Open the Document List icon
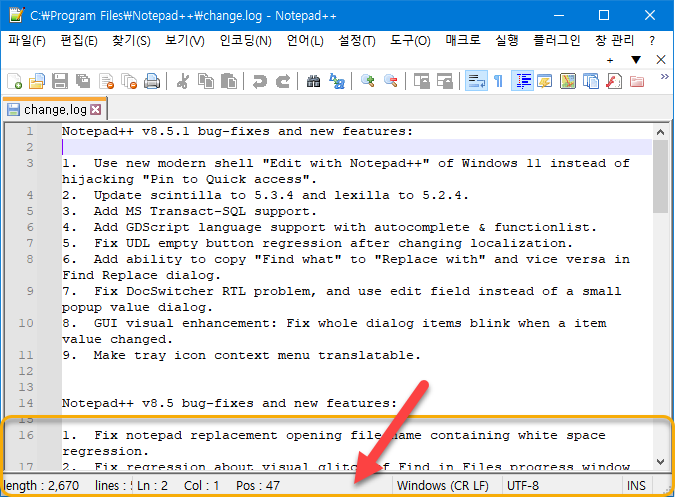This screenshot has width=675, height=497. pos(591,81)
